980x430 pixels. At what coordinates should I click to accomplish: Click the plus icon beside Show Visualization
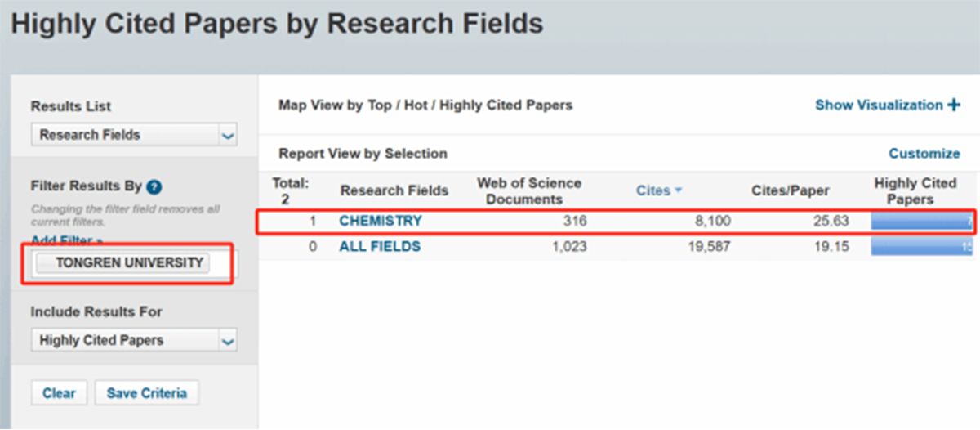(953, 105)
